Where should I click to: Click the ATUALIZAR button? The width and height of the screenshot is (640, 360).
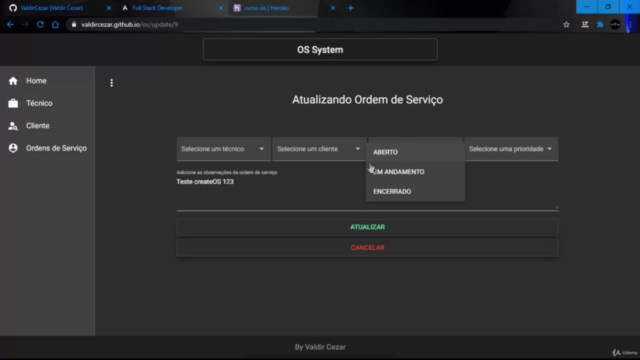tap(367, 227)
